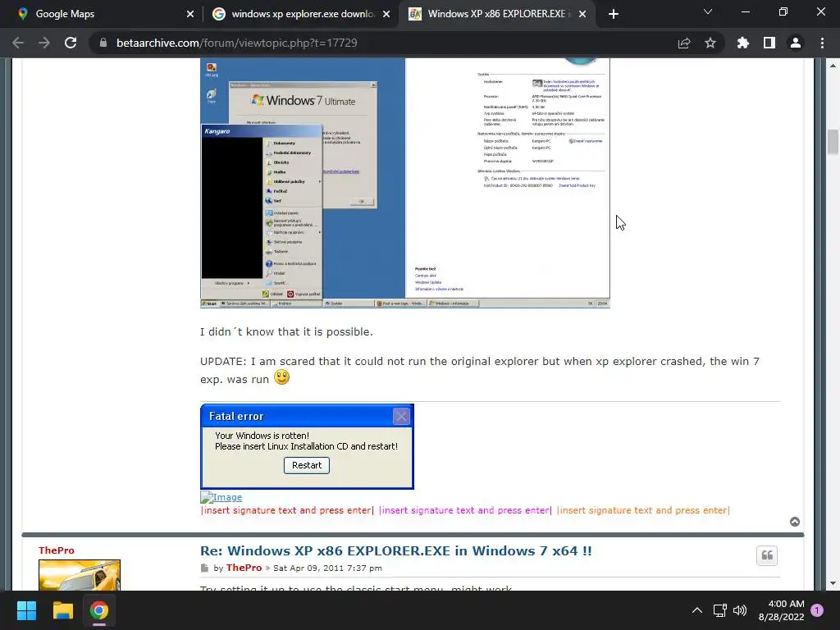The height and width of the screenshot is (630, 840).
Task: Select the Windows XP x86 EXPLORER.EXE tab
Action: [496, 14]
